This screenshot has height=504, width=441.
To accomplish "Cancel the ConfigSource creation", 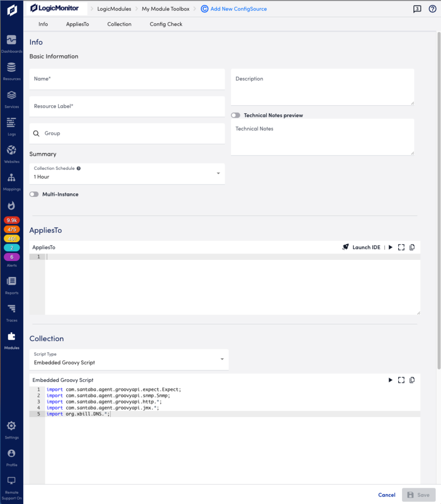I will (x=386, y=495).
